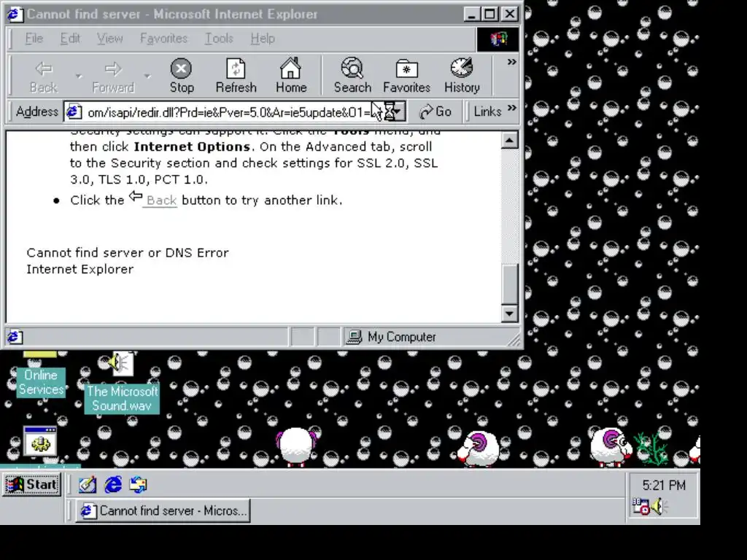Show the History pane
Image resolution: width=747 pixels, height=560 pixels.
coord(462,76)
